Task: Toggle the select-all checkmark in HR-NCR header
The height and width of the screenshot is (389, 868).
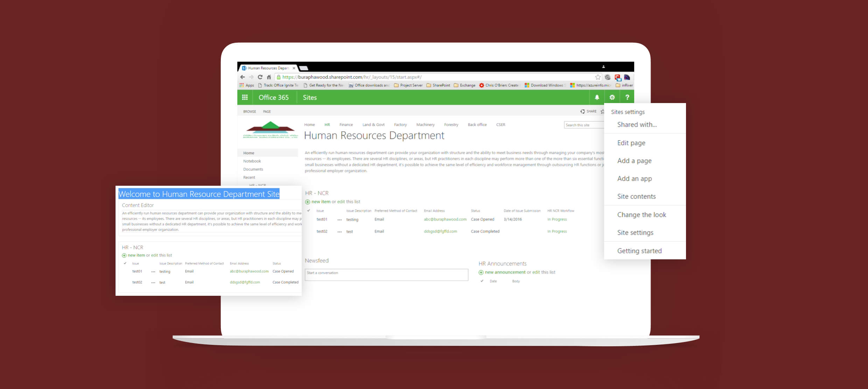Action: tap(308, 211)
